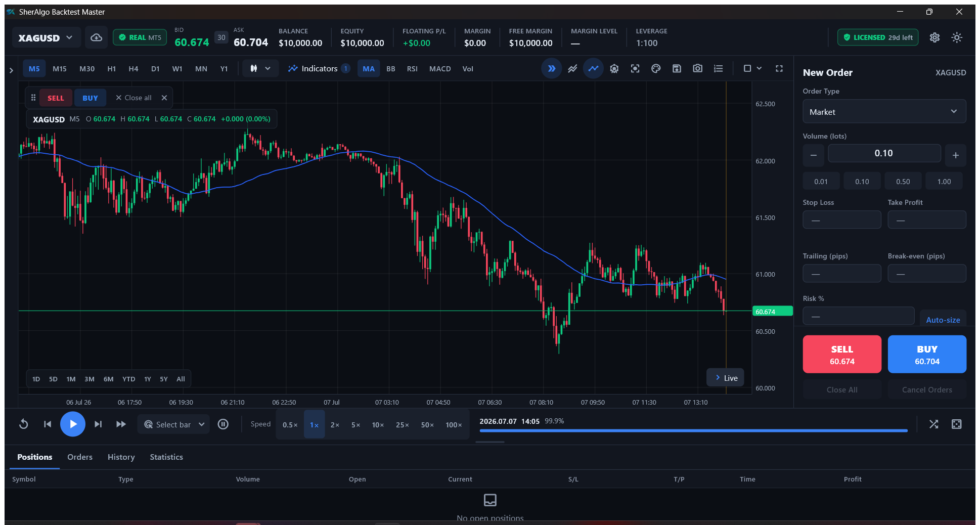Click the reset/restart replay icon
The height and width of the screenshot is (525, 980).
click(x=23, y=424)
